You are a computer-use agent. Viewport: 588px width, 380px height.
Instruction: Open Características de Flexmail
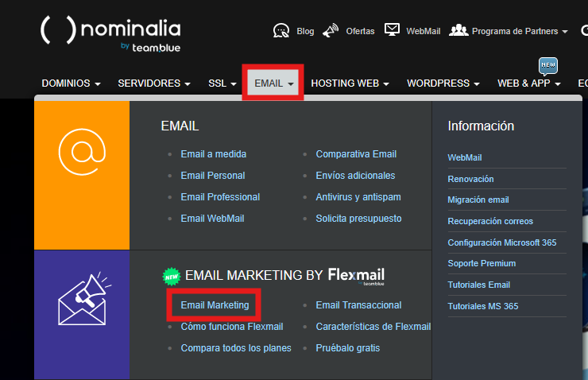click(x=373, y=327)
